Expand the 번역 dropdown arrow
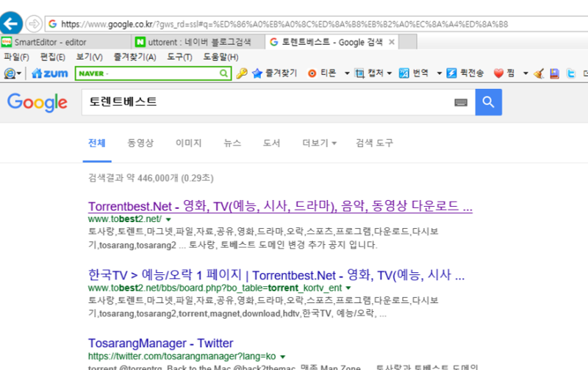This screenshot has height=370, width=588. pos(439,73)
